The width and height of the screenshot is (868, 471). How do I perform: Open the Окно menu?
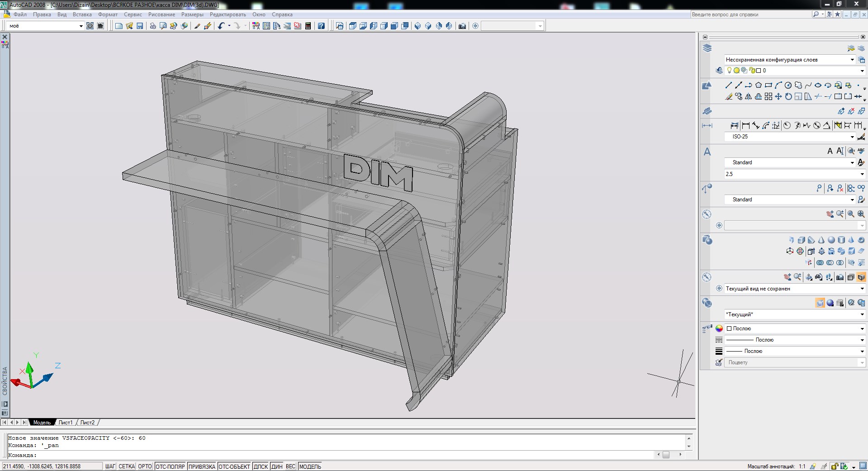click(259, 14)
